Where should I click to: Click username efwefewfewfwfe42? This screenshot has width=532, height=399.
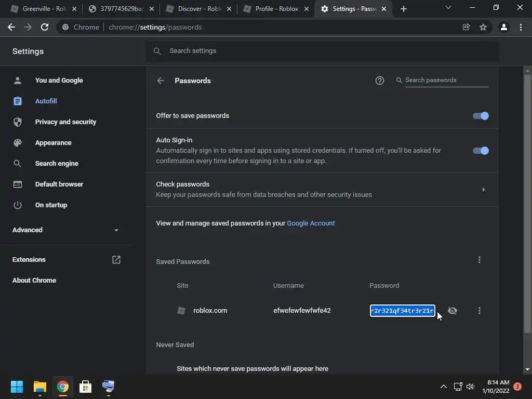click(x=302, y=311)
